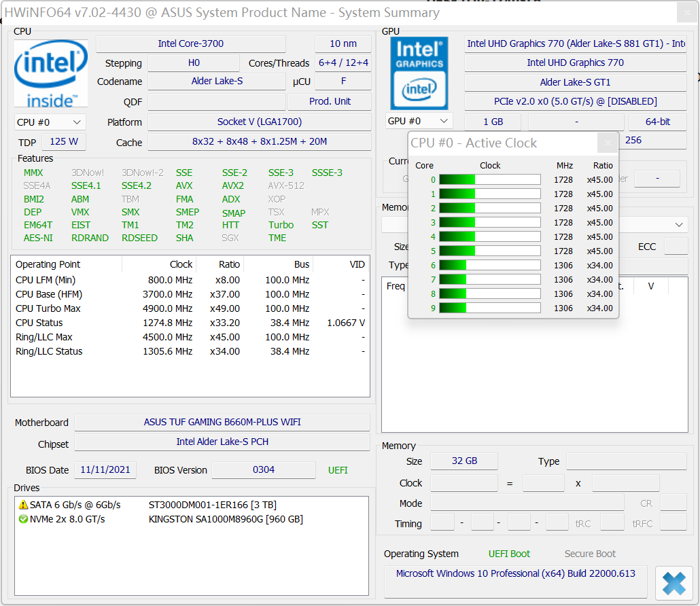Click the empty QDF field
Screen dimensions: 700x606
point(217,102)
